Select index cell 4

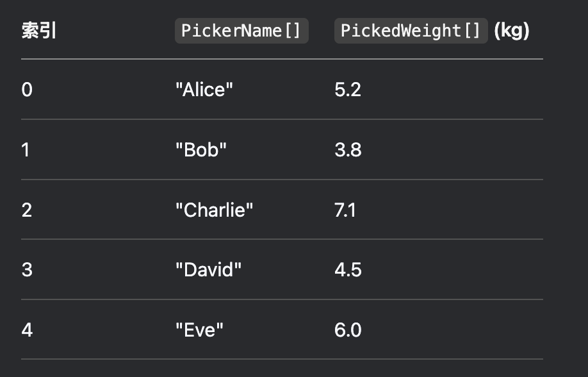[x=27, y=330]
